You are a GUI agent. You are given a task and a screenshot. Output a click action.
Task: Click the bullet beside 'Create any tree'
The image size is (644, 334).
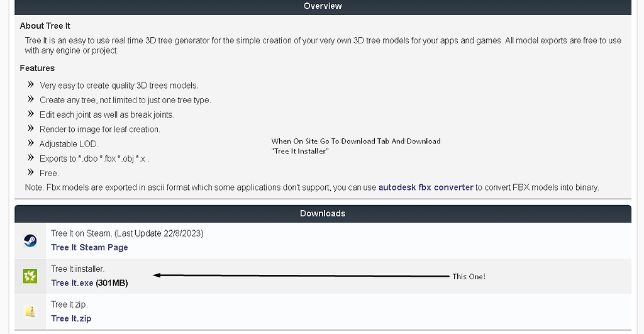tap(30, 99)
